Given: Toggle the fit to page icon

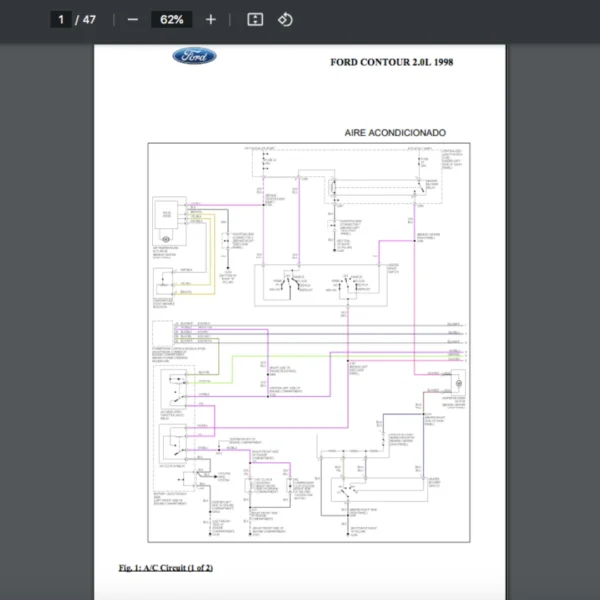Looking at the screenshot, I should pos(255,19).
